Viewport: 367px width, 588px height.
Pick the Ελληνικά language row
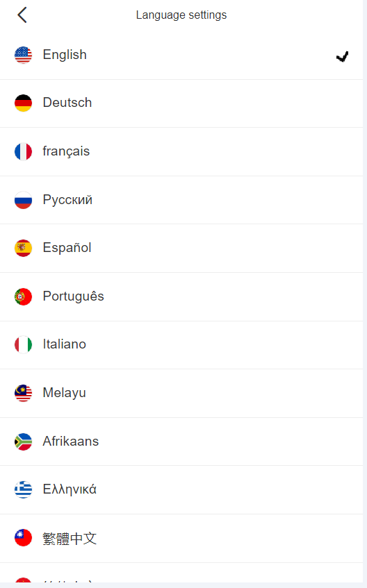[181, 489]
